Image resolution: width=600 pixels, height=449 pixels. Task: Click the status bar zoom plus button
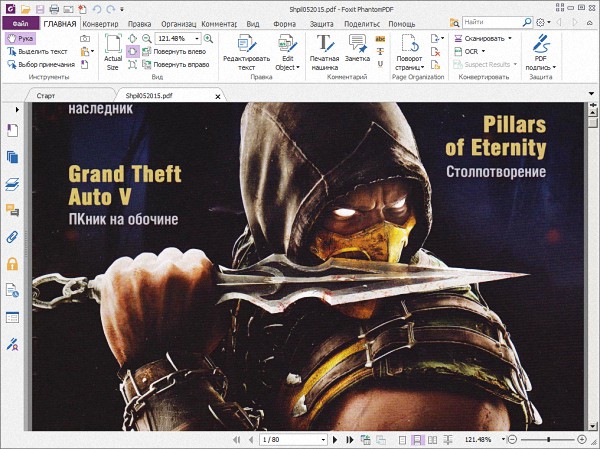click(582, 439)
